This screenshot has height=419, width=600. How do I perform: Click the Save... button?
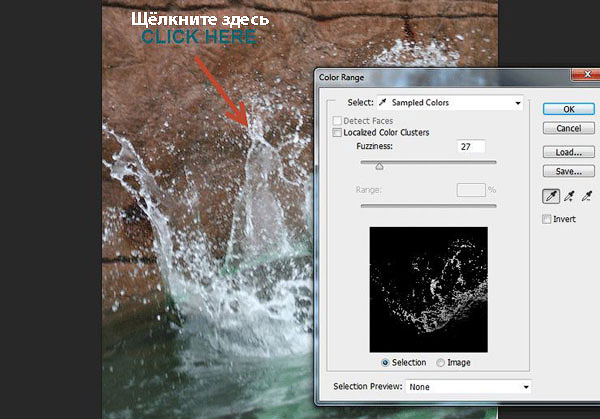click(569, 171)
